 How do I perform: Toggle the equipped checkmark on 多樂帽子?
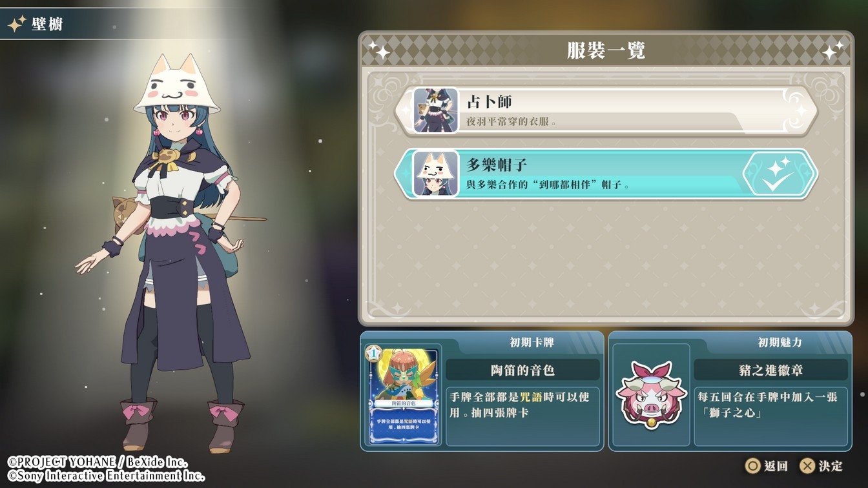(x=778, y=174)
